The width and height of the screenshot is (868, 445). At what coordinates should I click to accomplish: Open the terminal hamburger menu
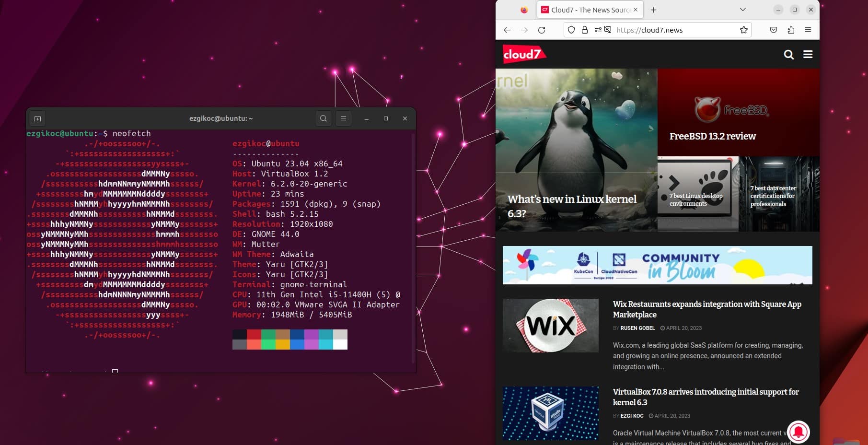344,118
